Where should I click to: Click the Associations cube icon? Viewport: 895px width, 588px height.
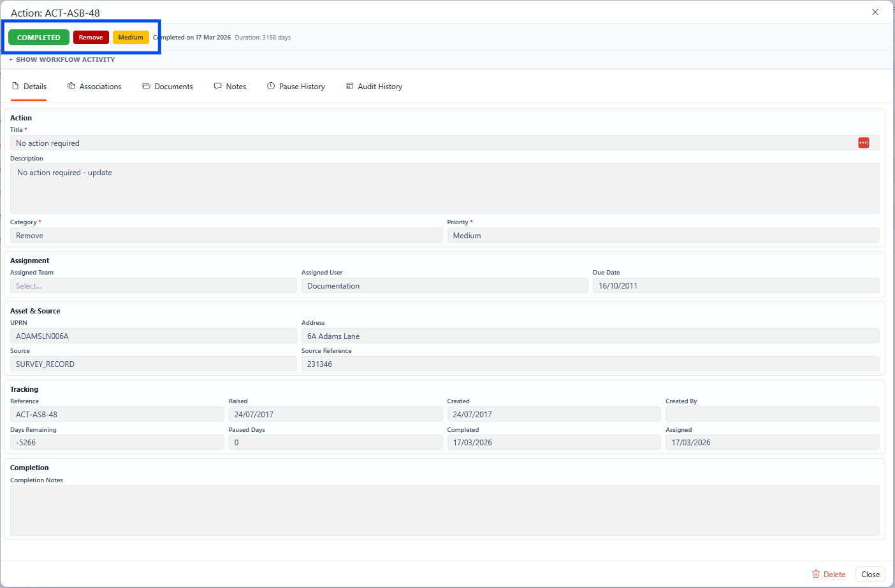point(71,86)
